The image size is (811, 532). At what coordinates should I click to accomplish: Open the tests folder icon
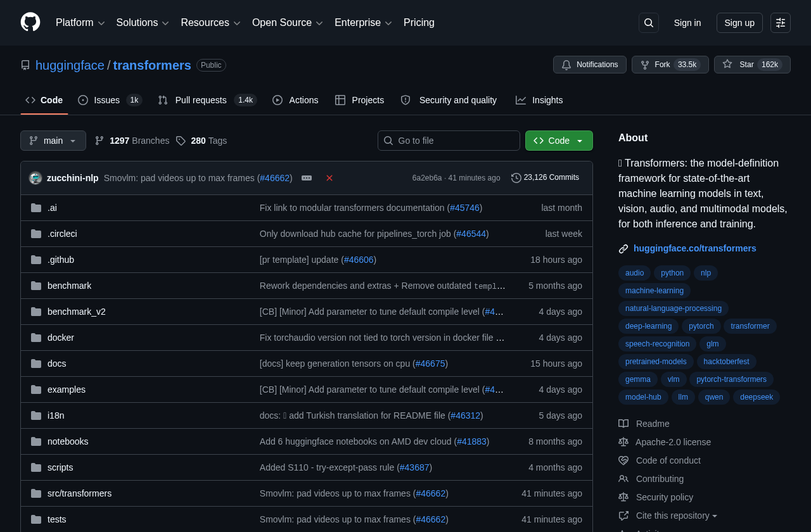(x=36, y=519)
